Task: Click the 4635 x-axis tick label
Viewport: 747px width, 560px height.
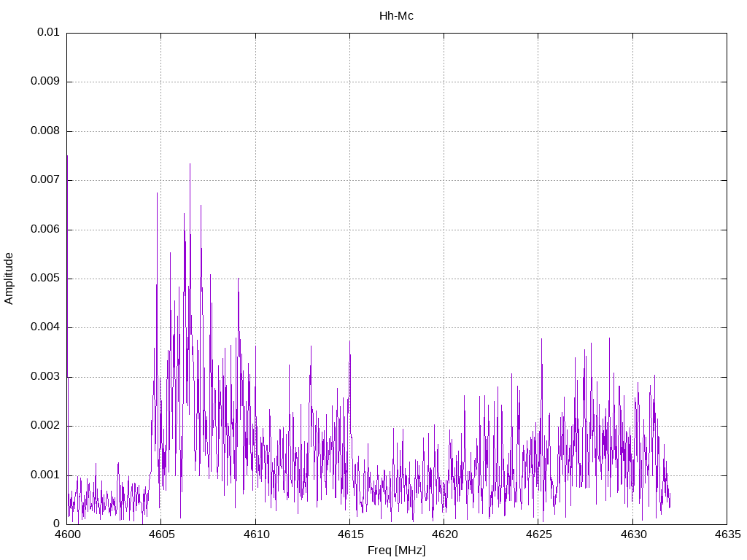Action: (727, 534)
